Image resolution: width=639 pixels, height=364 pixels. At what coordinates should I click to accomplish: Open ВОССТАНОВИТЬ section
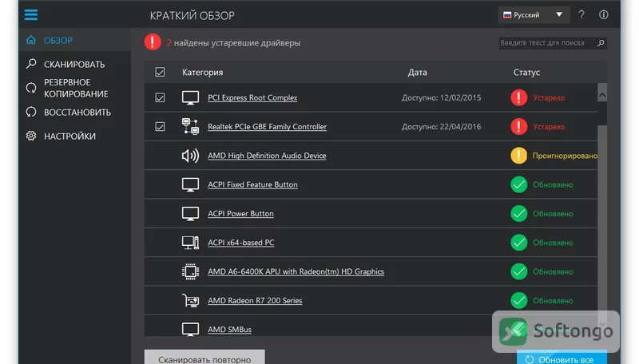coord(77,113)
